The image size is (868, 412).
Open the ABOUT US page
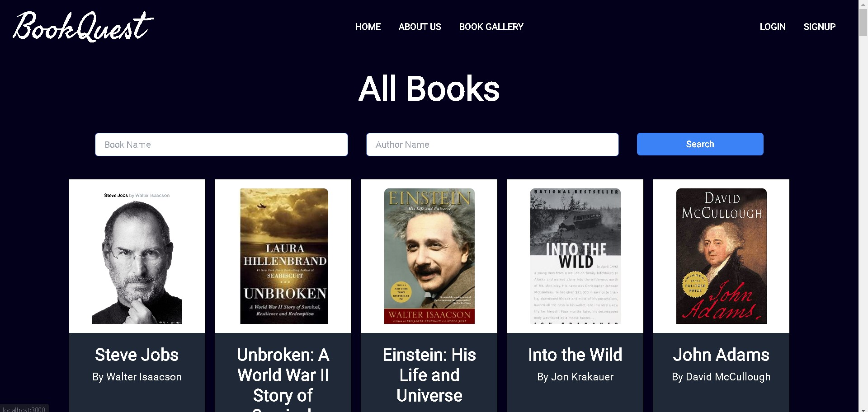[x=420, y=27]
